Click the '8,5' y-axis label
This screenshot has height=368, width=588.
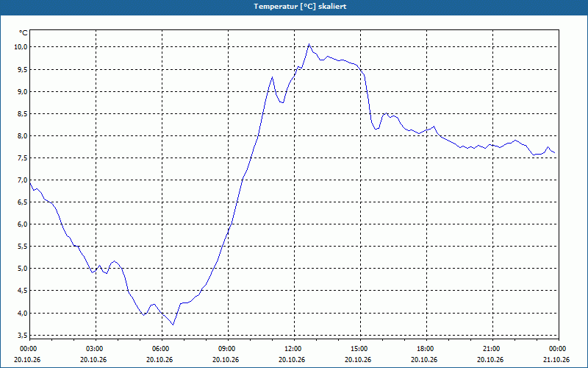coord(23,114)
